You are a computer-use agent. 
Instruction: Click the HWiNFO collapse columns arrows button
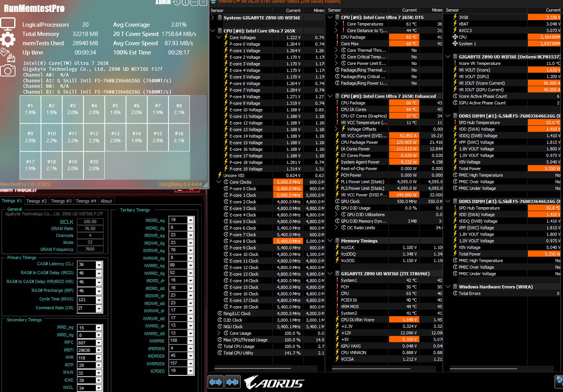pyautogui.click(x=232, y=382)
